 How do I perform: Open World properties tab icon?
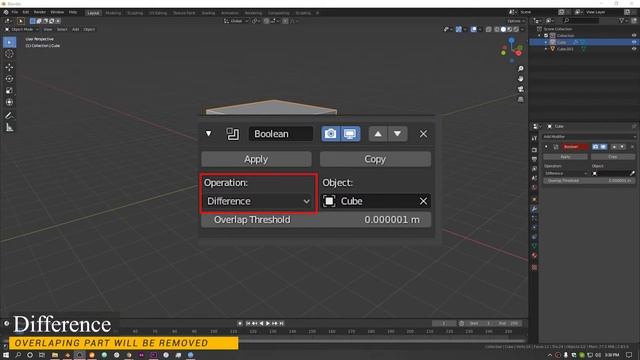point(534,188)
